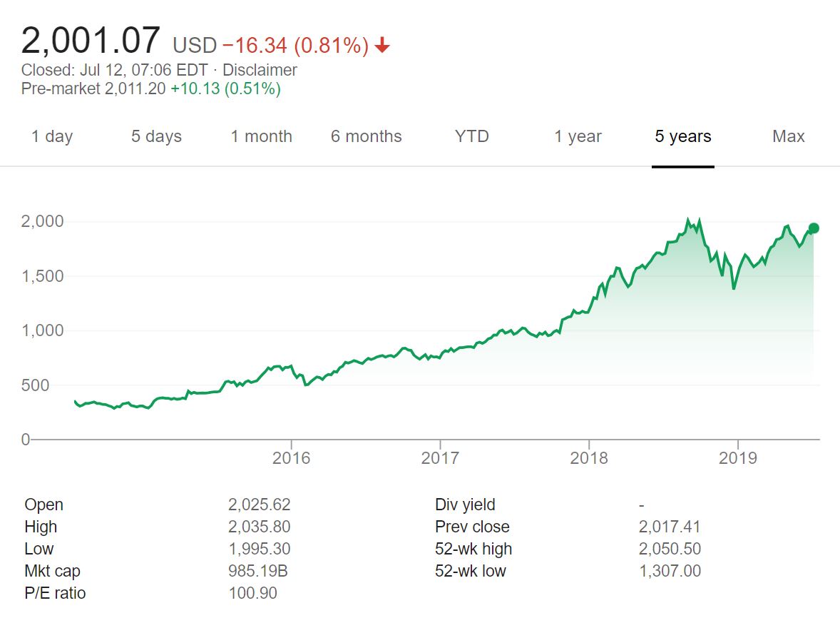Switch to 5 days range

(156, 136)
